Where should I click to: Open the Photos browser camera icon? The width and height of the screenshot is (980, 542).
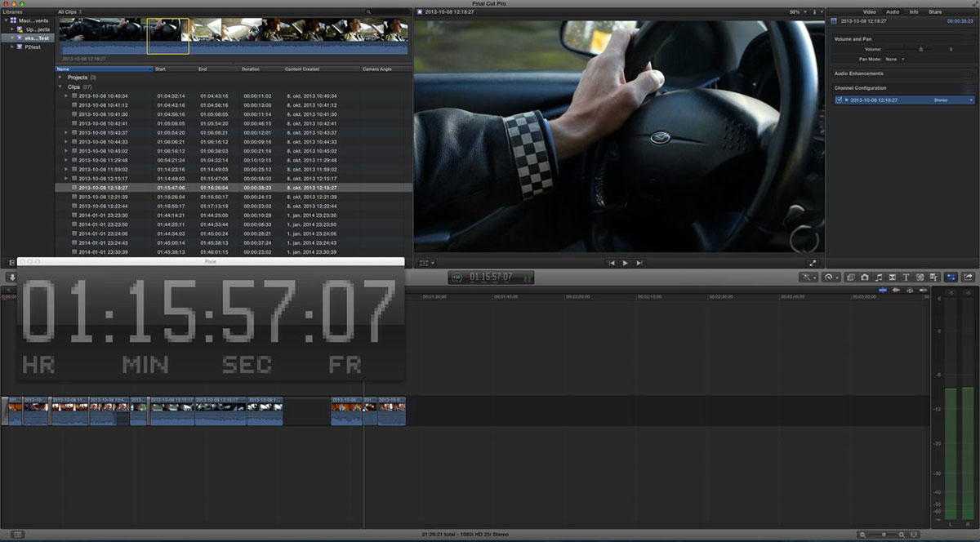[x=865, y=278]
